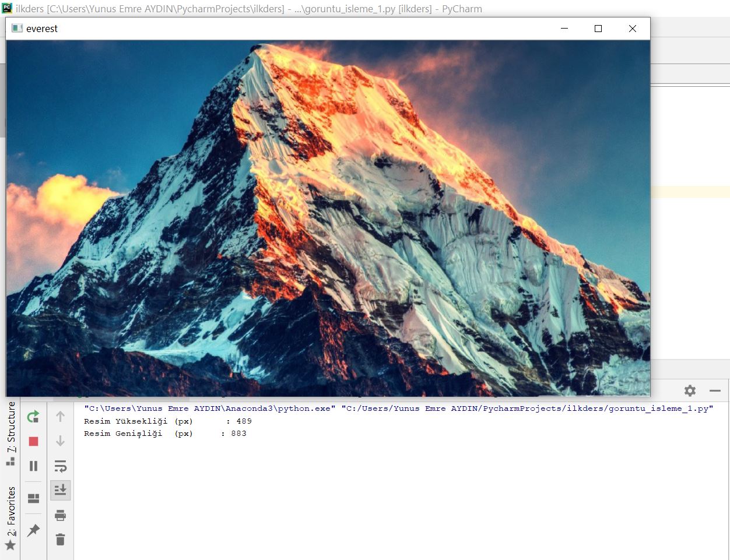Maximize the everest image window

click(598, 29)
